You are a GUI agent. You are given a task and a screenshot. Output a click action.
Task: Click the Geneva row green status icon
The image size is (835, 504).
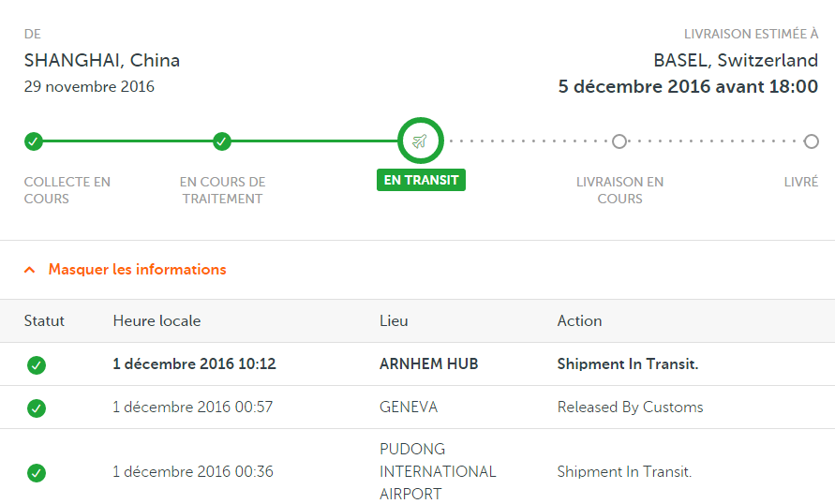coord(37,408)
